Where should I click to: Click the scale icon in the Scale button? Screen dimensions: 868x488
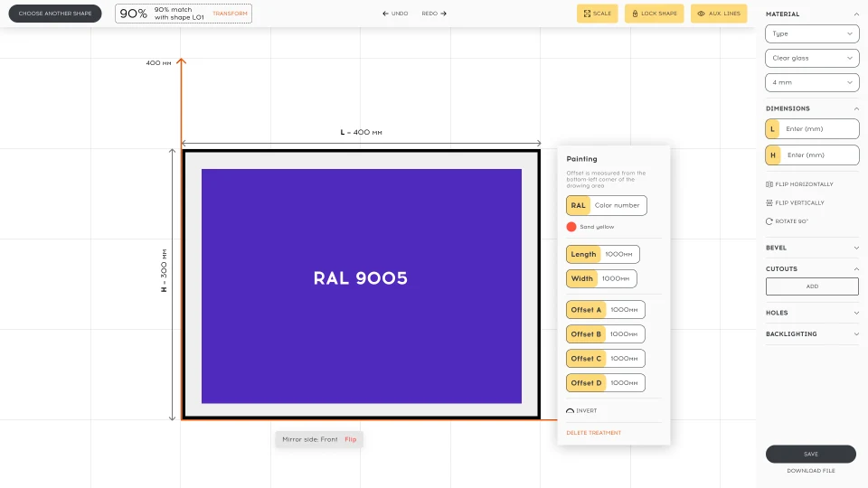pyautogui.click(x=587, y=14)
